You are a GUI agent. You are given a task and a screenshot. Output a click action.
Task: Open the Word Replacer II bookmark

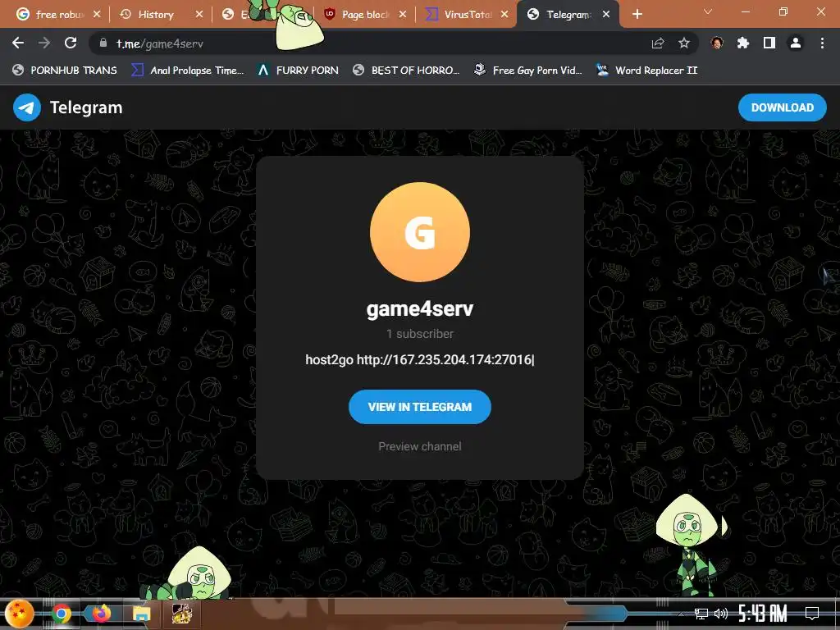pyautogui.click(x=646, y=71)
